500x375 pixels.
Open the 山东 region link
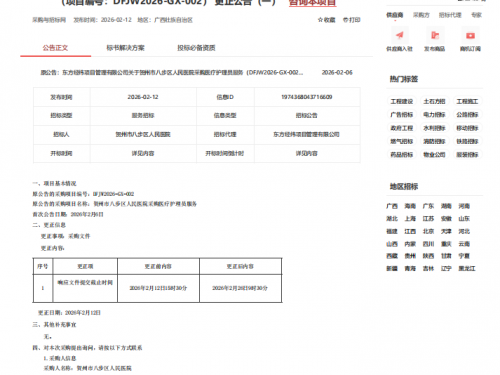coord(464,219)
